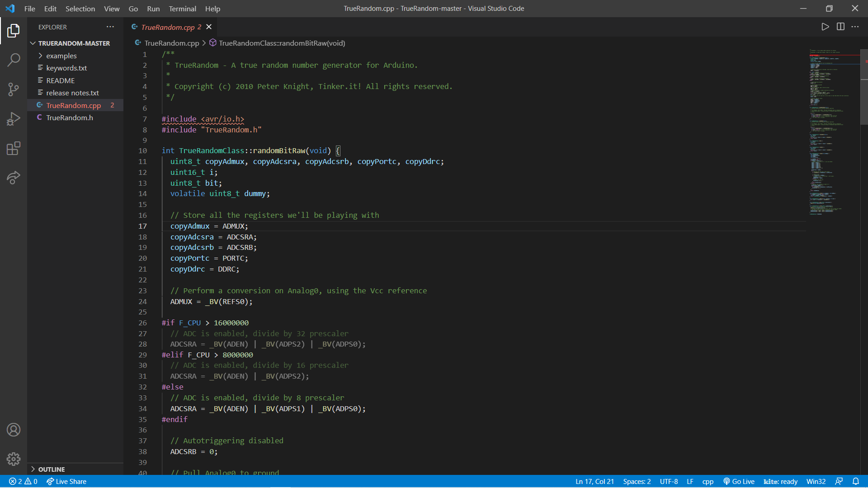The height and width of the screenshot is (488, 868).
Task: Open the Source Control view
Action: [14, 89]
